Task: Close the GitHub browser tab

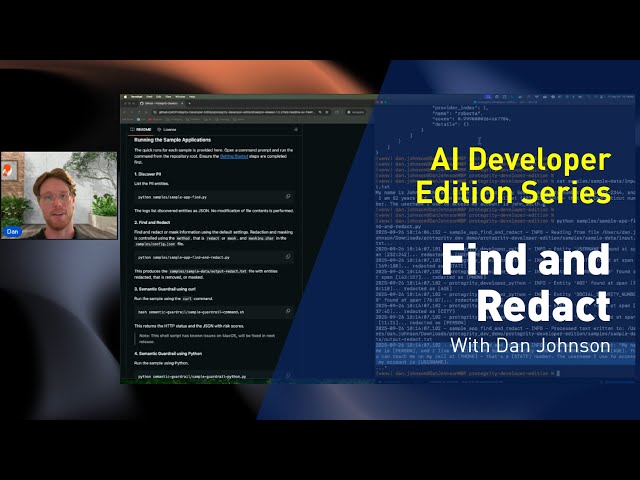Action: tap(183, 104)
